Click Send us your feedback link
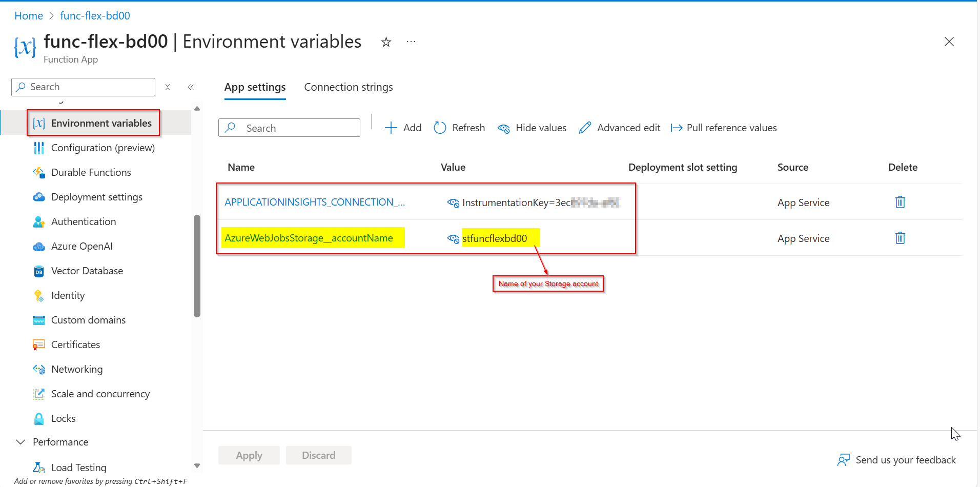 click(906, 460)
